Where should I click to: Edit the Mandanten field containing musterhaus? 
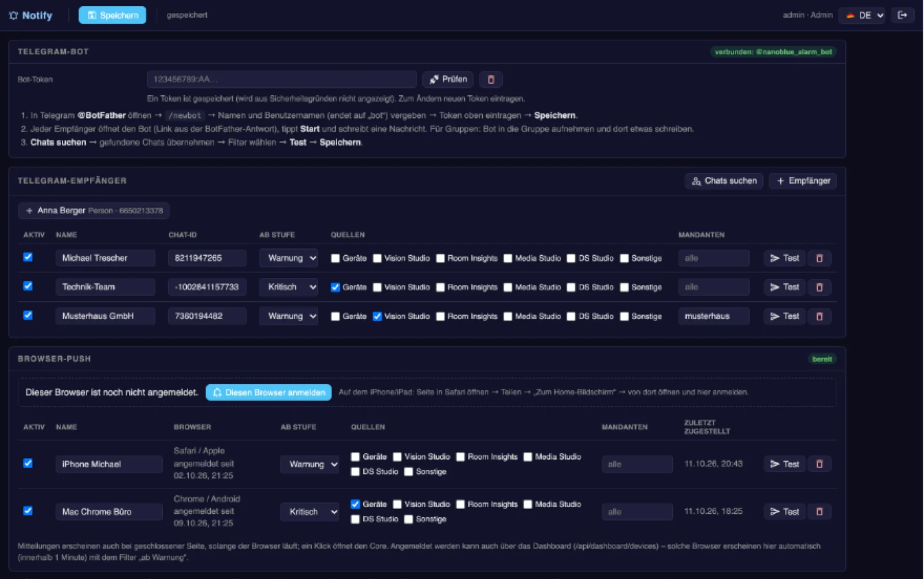[x=714, y=316]
